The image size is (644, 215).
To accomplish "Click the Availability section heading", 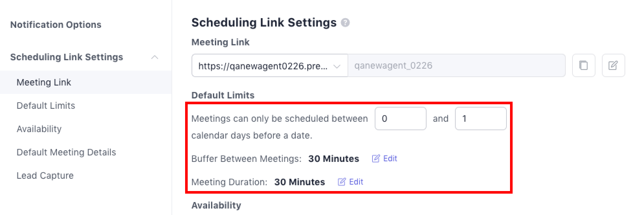I will click(216, 205).
